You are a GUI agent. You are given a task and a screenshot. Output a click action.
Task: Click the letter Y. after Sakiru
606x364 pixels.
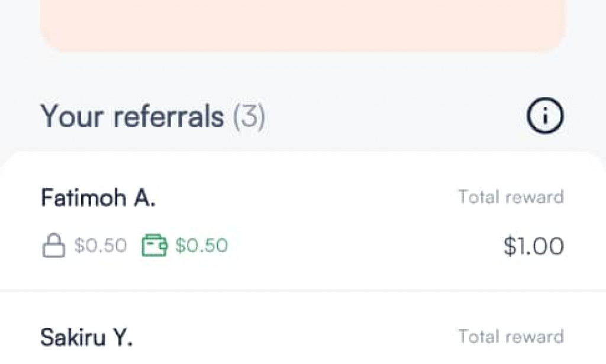click(x=123, y=338)
